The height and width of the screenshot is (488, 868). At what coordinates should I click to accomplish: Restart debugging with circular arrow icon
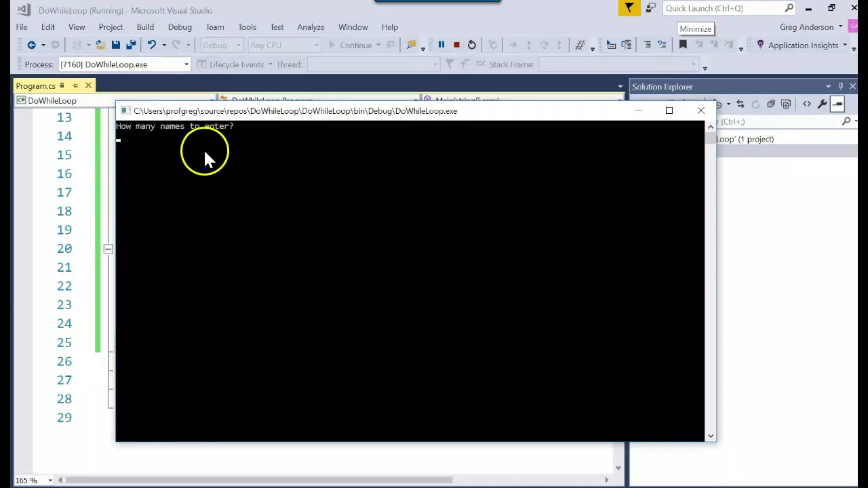tap(472, 45)
